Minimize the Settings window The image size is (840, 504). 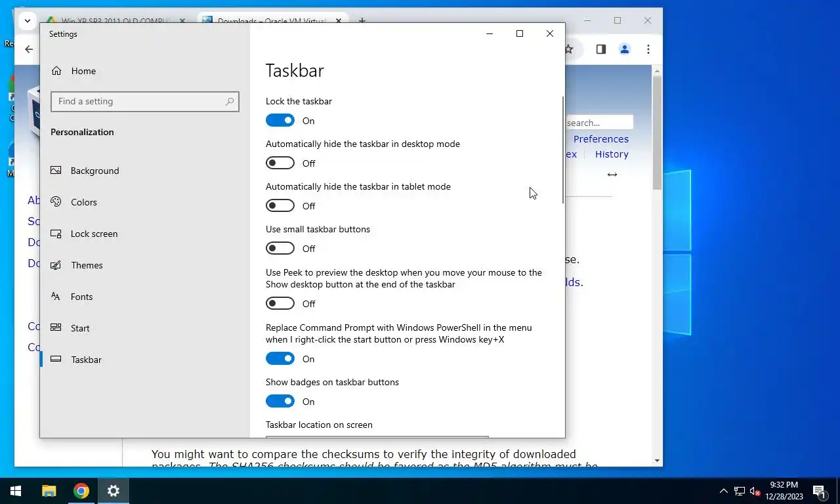490,33
